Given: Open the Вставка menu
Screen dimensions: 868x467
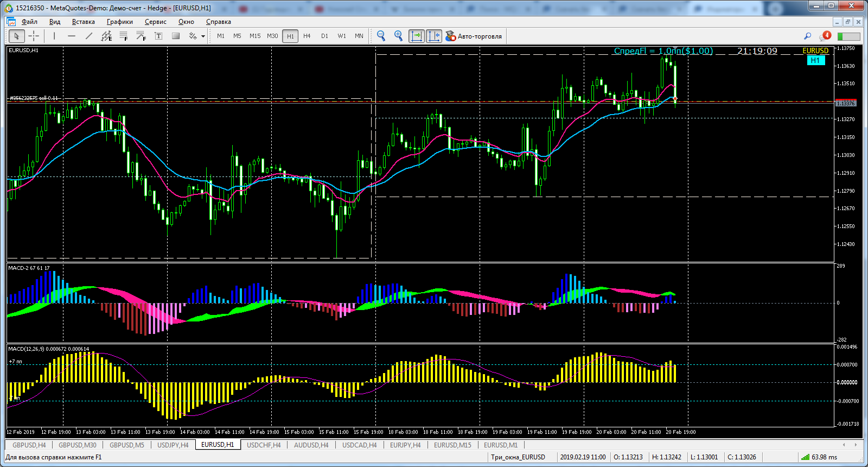Looking at the screenshot, I should (83, 22).
